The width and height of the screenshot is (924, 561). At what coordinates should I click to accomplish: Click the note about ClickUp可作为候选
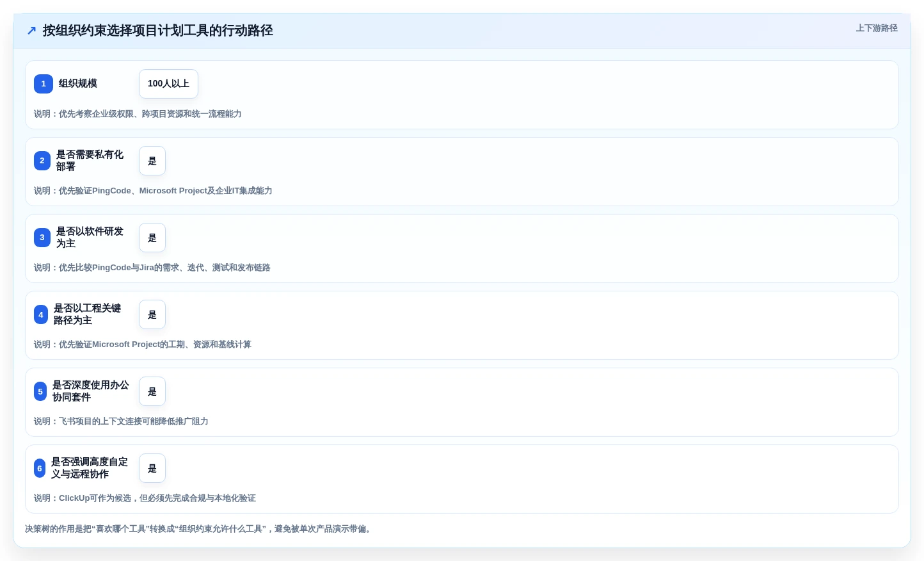click(145, 498)
